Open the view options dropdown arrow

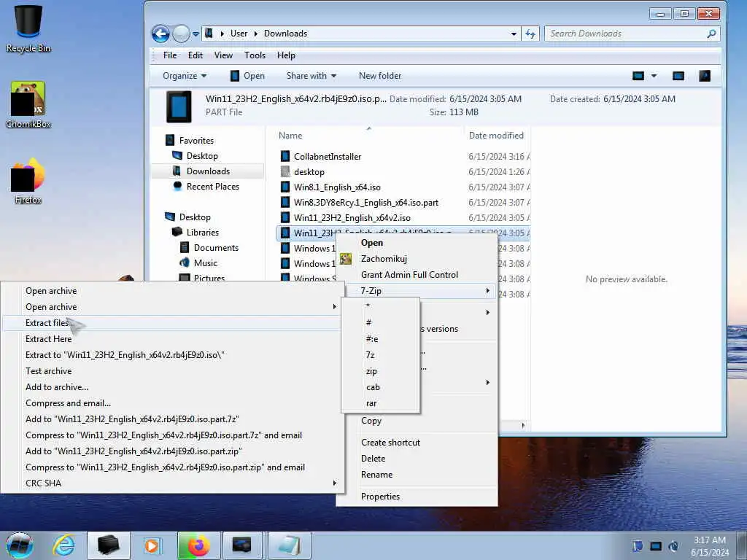pos(654,76)
